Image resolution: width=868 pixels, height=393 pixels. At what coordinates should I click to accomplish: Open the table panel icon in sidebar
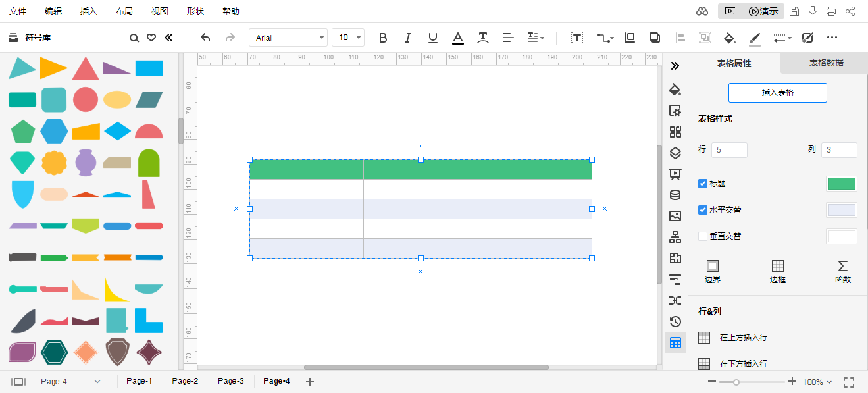coord(675,342)
